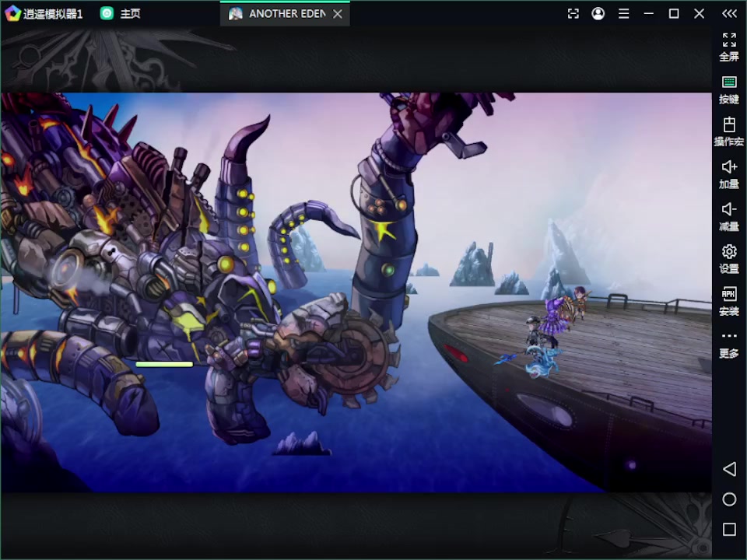Collapse the sidebar with the triple-chevron arrow
Viewport: 747px width, 560px height.
click(729, 13)
